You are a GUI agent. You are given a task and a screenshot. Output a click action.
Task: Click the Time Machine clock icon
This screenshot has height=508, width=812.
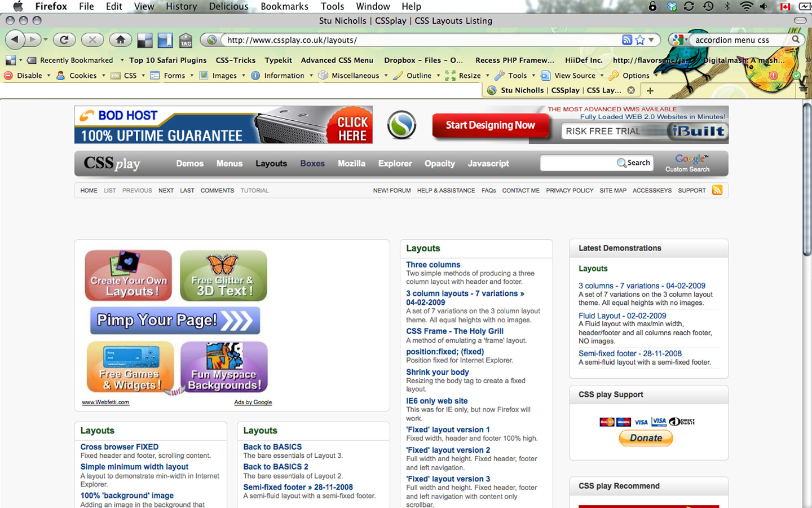pos(708,6)
